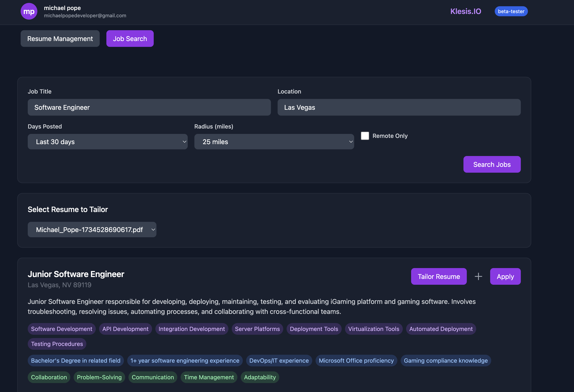Click the Tailor Resume button
The height and width of the screenshot is (392, 574).
click(439, 276)
